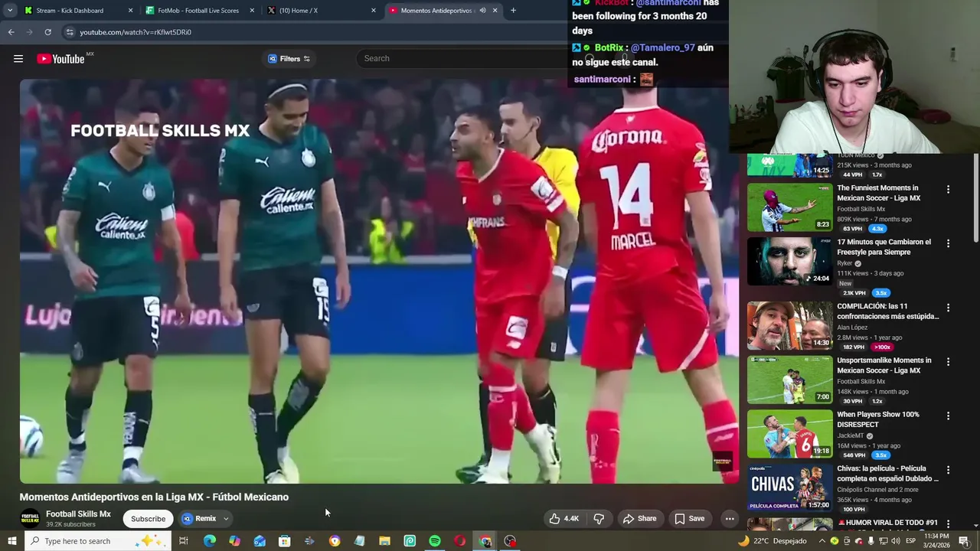Open options for Chivas: la película

click(948, 470)
